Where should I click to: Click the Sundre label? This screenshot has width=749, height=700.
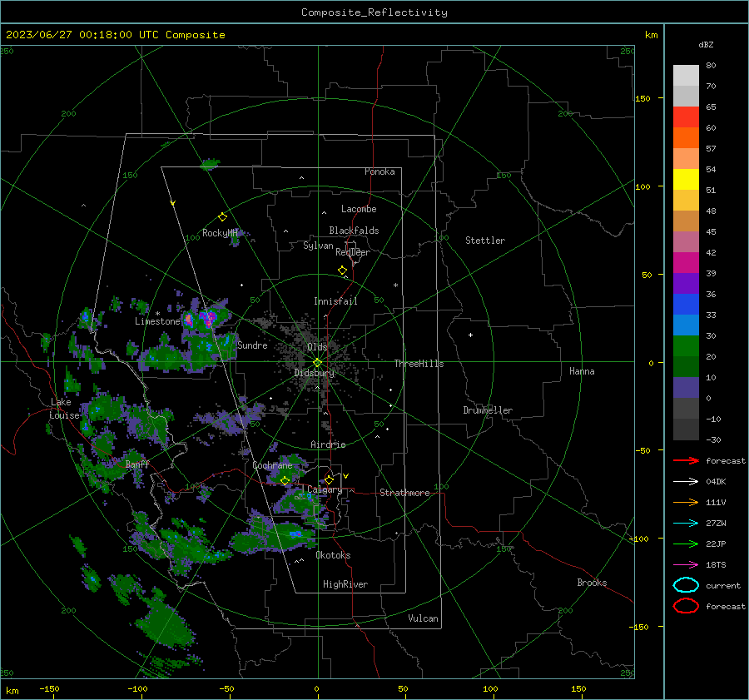pyautogui.click(x=253, y=345)
